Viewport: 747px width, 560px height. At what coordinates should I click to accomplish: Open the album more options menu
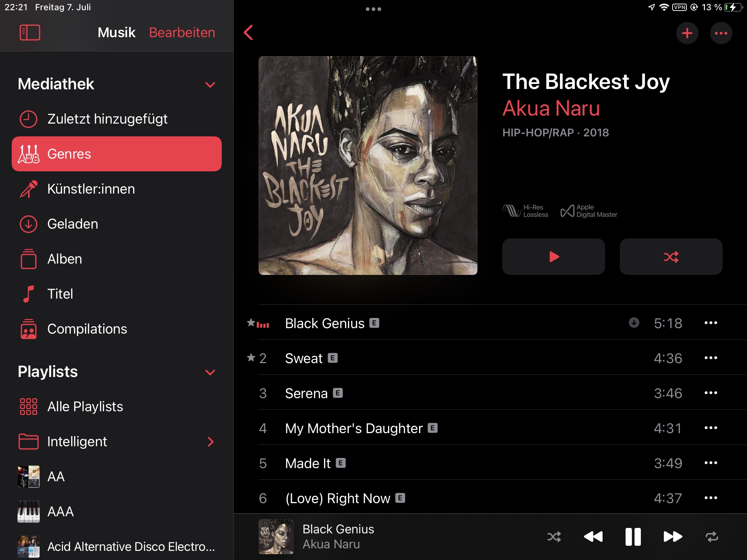(721, 33)
